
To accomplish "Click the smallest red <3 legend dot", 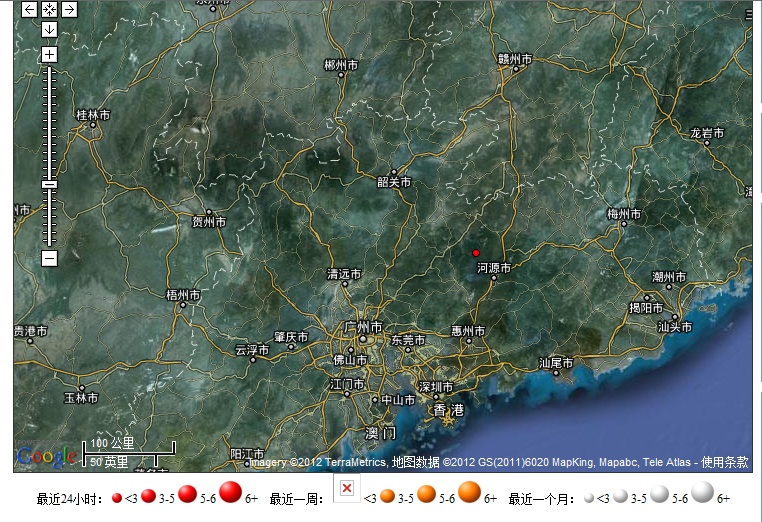I will click(116, 497).
